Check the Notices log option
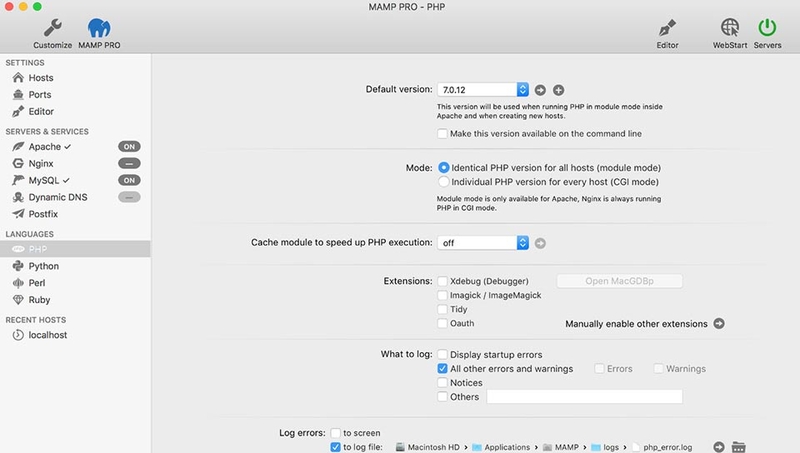This screenshot has width=800, height=453. (x=442, y=383)
